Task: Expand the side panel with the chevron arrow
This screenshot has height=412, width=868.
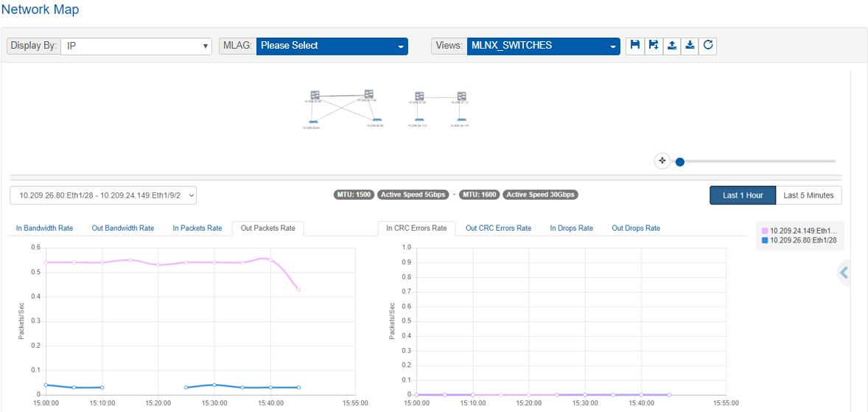Action: [x=844, y=273]
